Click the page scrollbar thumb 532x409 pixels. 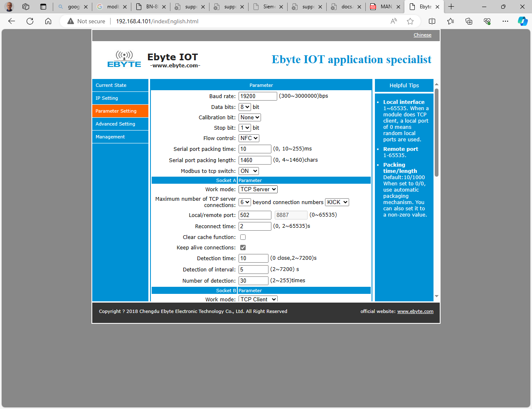[436, 132]
